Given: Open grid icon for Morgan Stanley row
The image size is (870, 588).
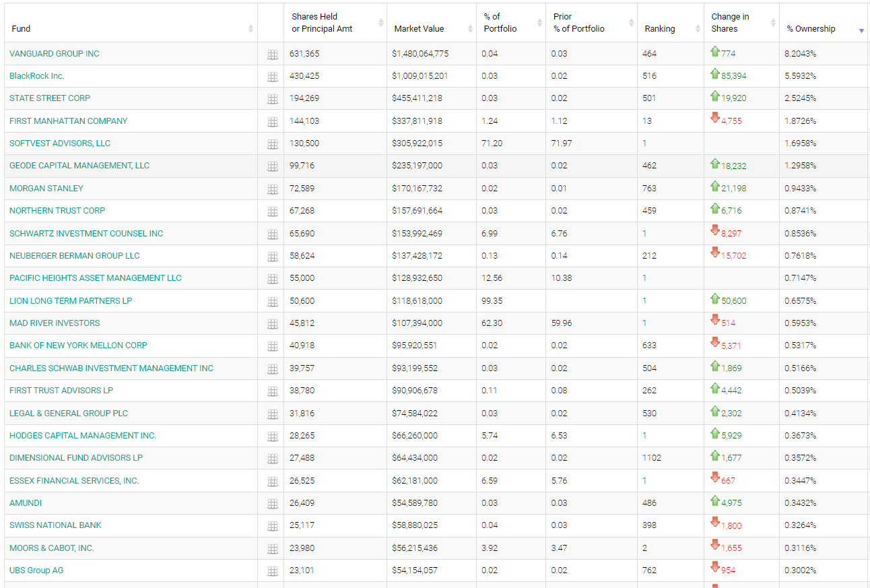Looking at the screenshot, I should (x=273, y=189).
